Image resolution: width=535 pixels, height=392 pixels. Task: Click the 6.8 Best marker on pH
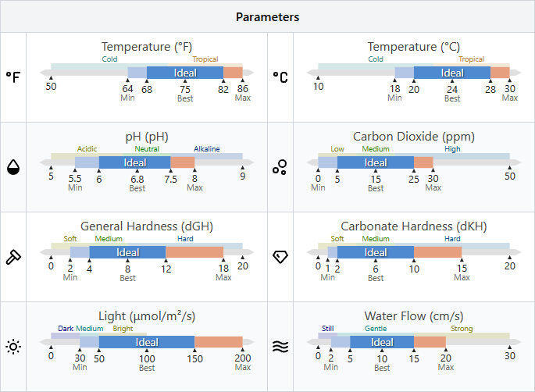[137, 183]
